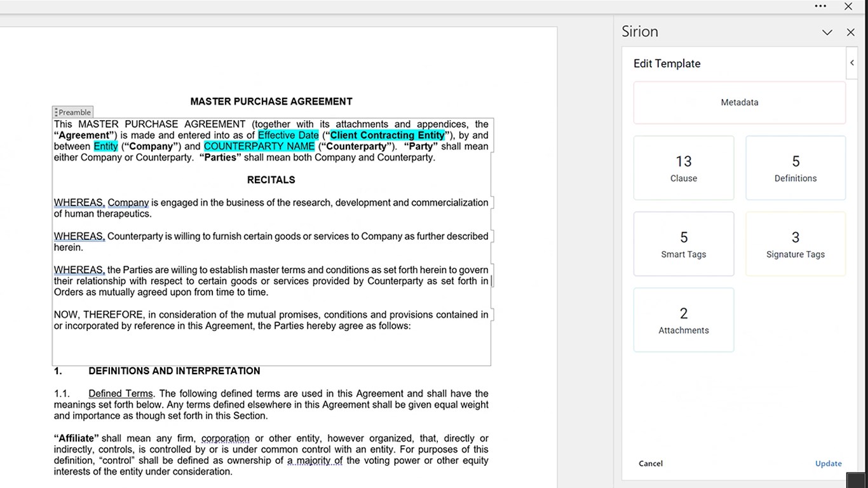The image size is (868, 488).
Task: Click the DEFINITIONS AND INTERPRETATION heading
Action: tap(174, 371)
